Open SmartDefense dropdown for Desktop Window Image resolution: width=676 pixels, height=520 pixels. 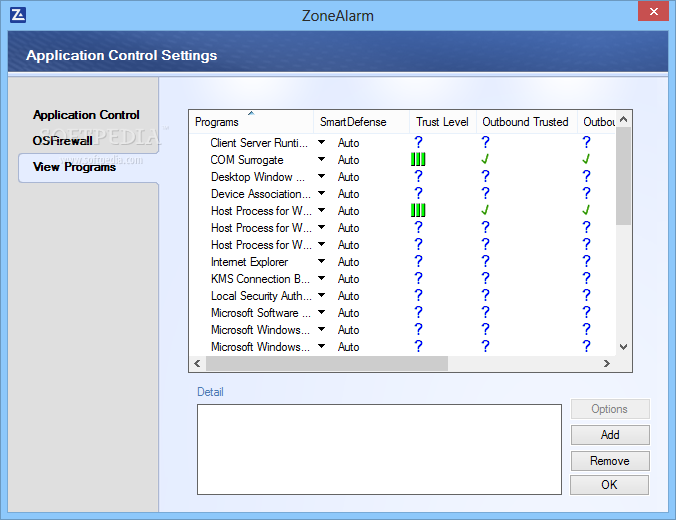(321, 176)
